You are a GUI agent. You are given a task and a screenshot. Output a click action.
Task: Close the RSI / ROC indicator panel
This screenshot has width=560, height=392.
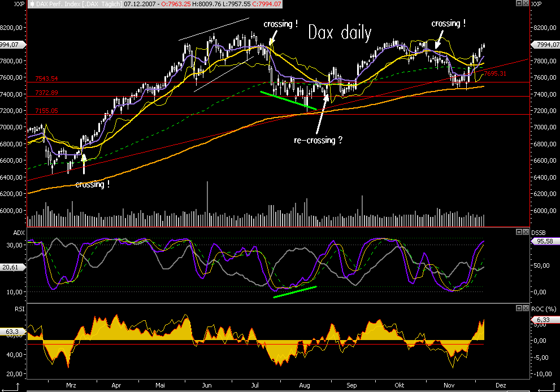(x=526, y=308)
